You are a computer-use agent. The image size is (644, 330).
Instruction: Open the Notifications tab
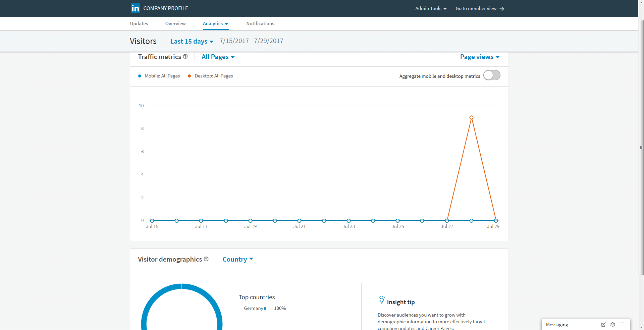pyautogui.click(x=260, y=23)
